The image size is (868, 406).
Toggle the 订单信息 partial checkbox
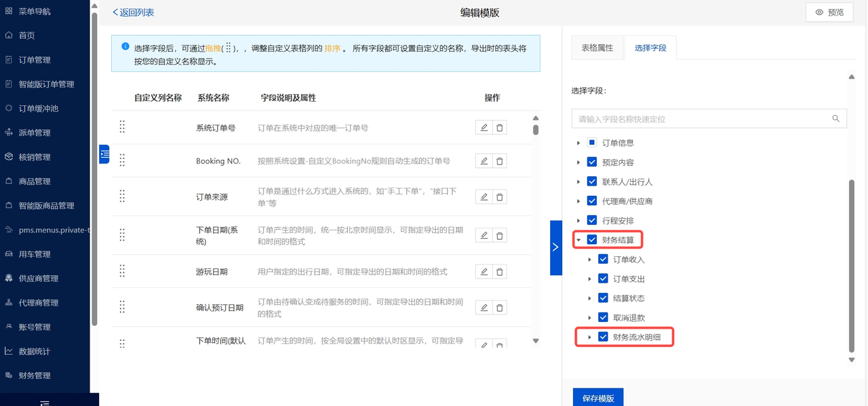coord(592,143)
